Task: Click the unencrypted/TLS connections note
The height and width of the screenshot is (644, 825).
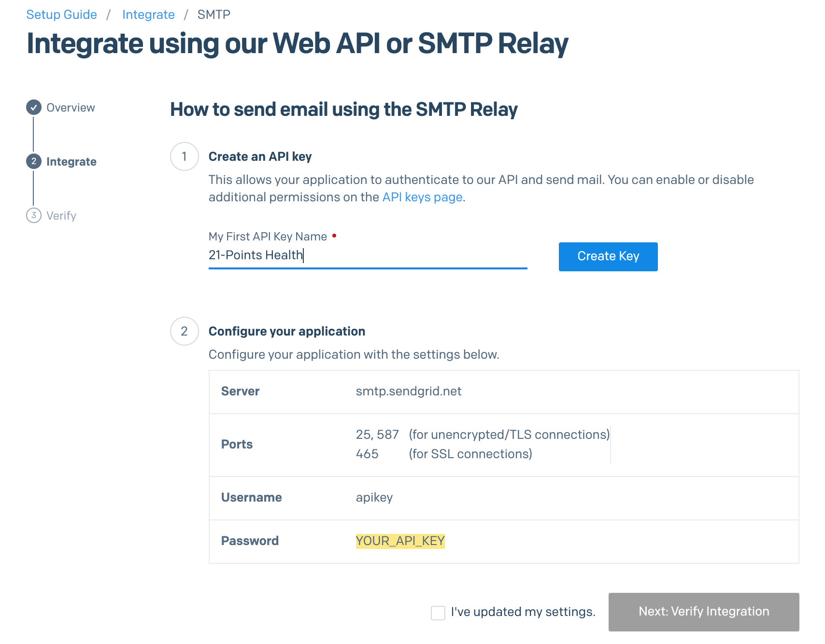Action: click(509, 434)
